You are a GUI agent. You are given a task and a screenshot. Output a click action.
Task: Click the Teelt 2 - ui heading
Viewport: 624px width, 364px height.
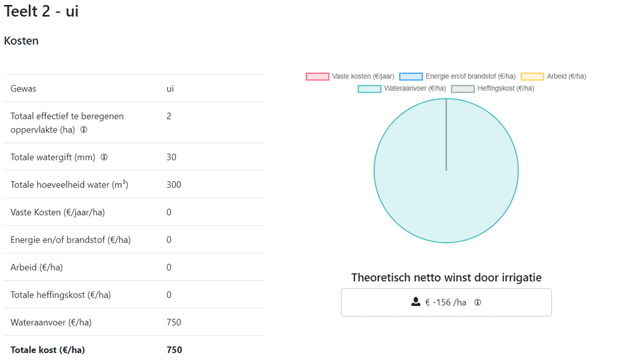click(x=41, y=11)
